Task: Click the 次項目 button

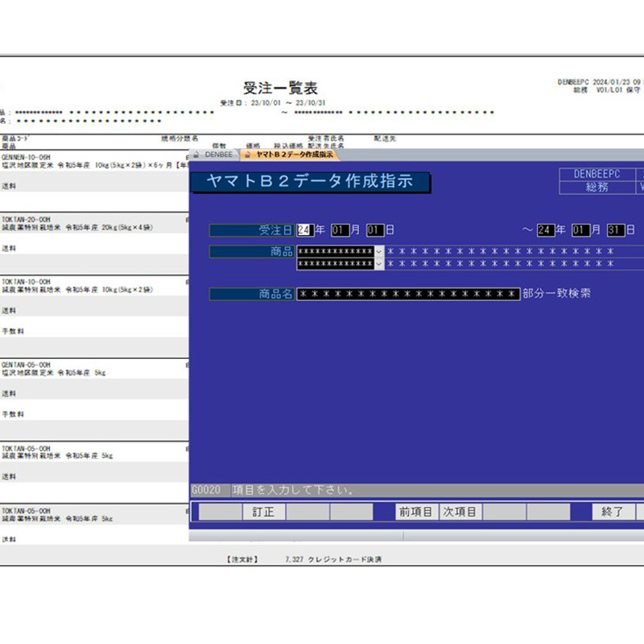Action: 460,510
